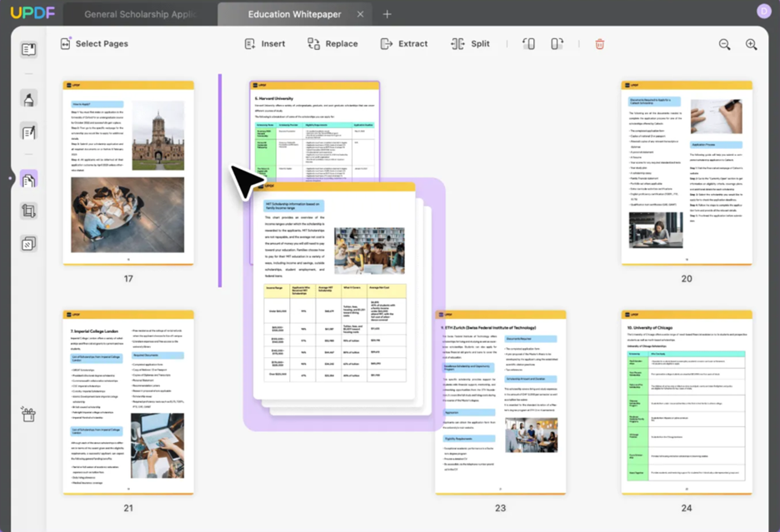Click the Split button

click(470, 44)
